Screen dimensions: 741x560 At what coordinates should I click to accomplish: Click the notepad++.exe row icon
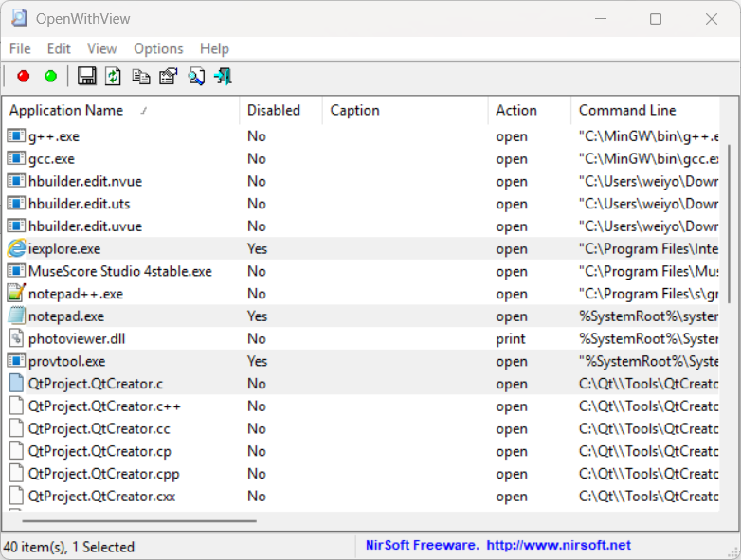point(16,294)
